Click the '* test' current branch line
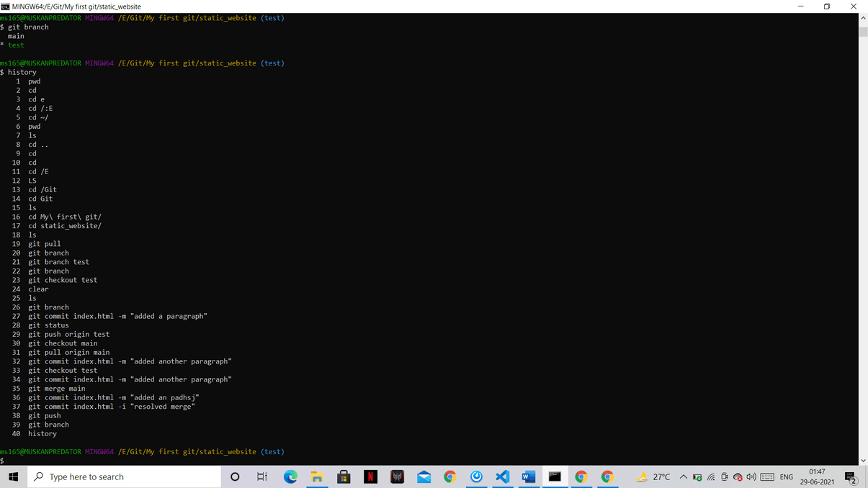Screen dimensions: 868x488 tap(12, 45)
